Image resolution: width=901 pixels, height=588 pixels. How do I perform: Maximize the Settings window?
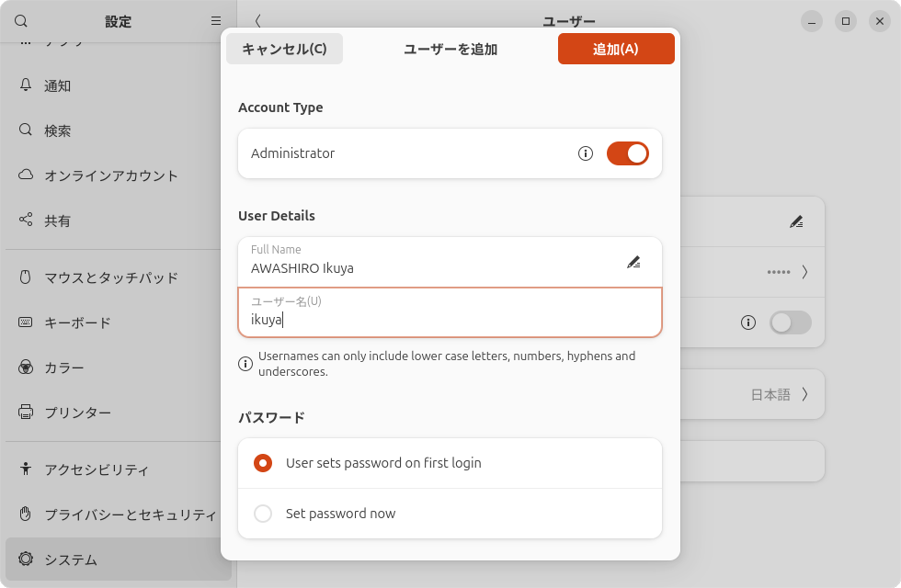(x=846, y=21)
